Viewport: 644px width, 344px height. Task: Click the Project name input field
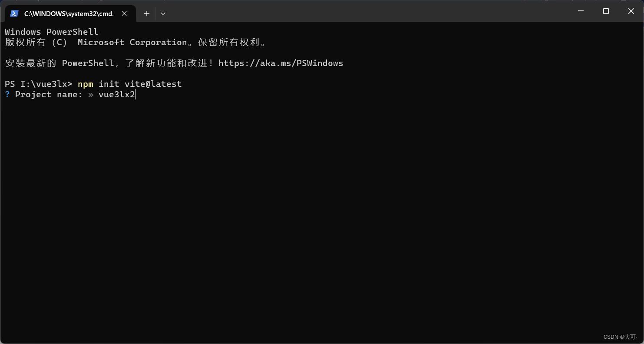[116, 94]
